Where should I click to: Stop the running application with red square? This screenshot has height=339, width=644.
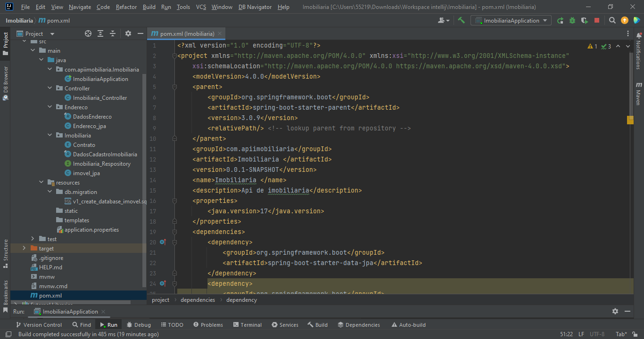597,20
